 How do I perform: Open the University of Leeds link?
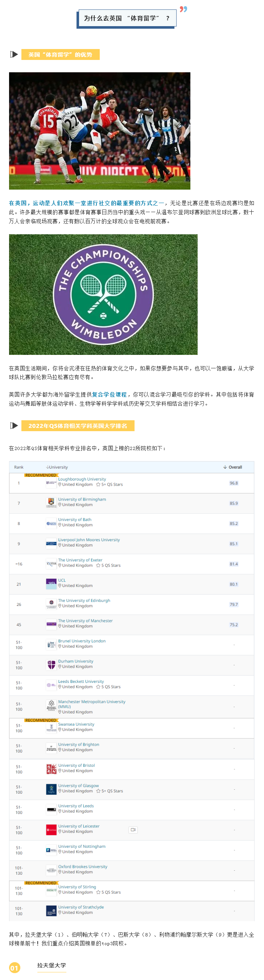coord(76,805)
